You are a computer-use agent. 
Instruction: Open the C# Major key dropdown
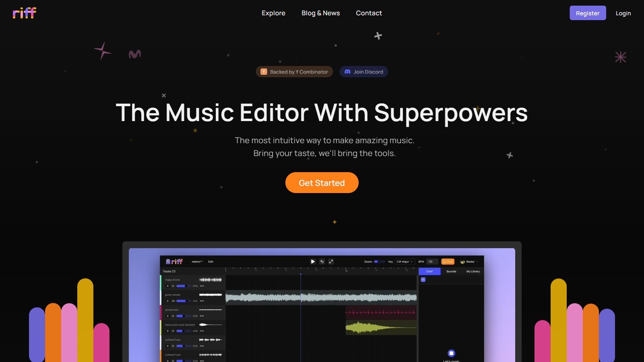tap(405, 261)
